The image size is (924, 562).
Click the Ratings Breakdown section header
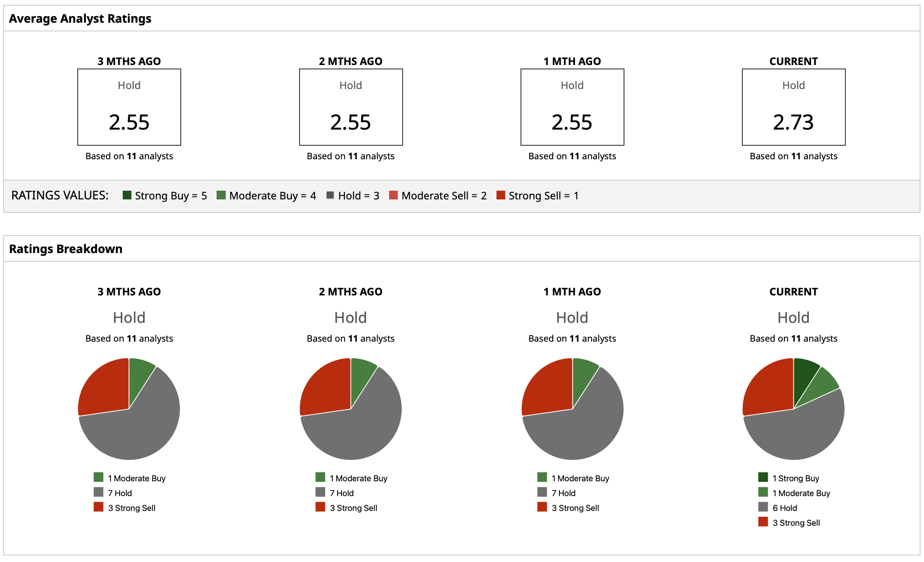[66, 249]
